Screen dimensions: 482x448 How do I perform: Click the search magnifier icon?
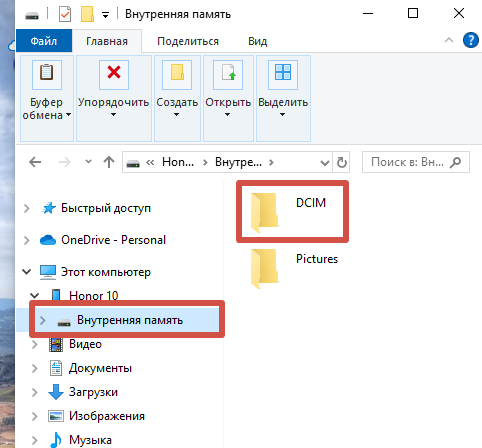coord(455,162)
